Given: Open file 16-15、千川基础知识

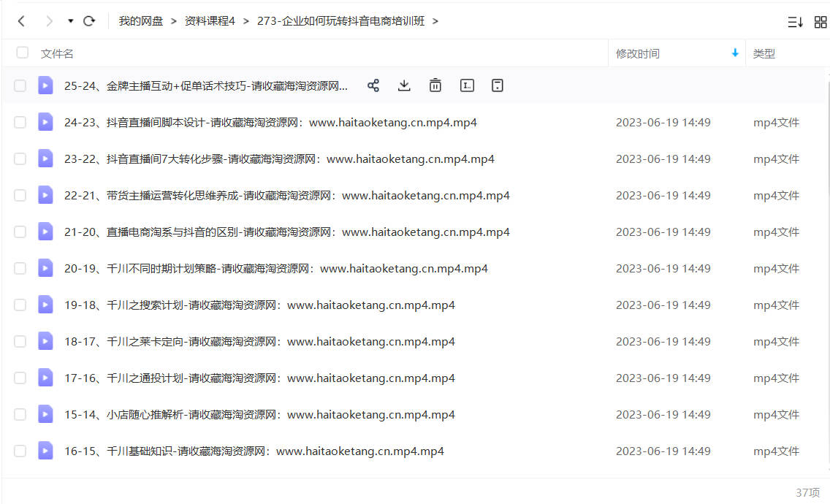Looking at the screenshot, I should [x=254, y=451].
